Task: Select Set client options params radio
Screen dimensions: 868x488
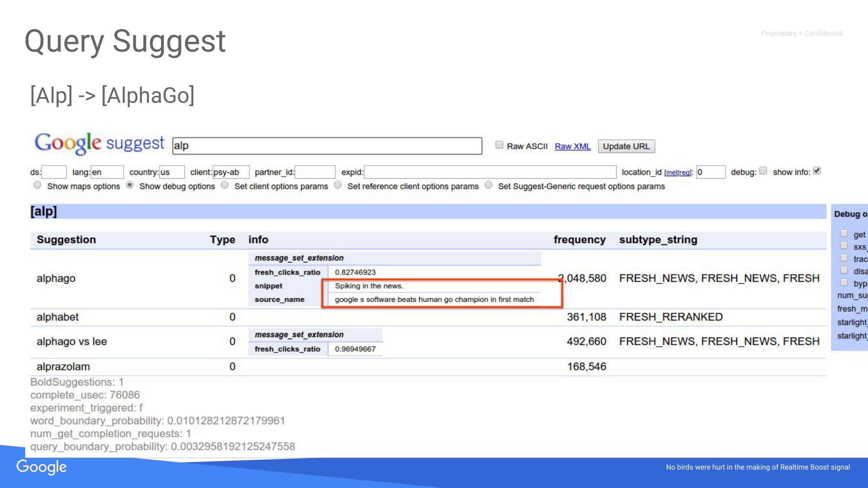Action: (224, 185)
